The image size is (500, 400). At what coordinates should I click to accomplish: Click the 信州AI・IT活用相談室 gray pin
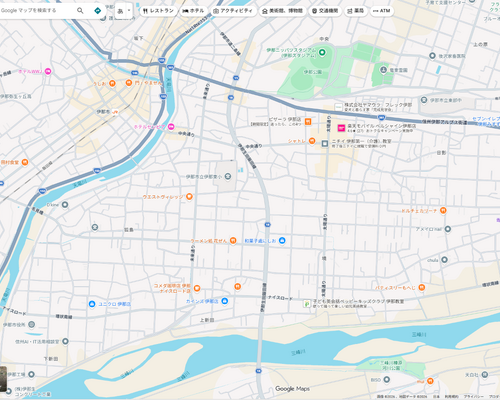65,341
